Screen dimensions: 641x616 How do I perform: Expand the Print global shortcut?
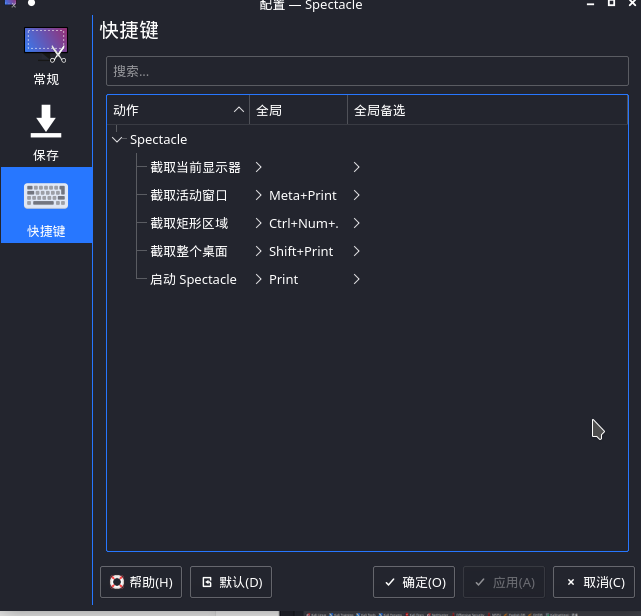coord(258,279)
